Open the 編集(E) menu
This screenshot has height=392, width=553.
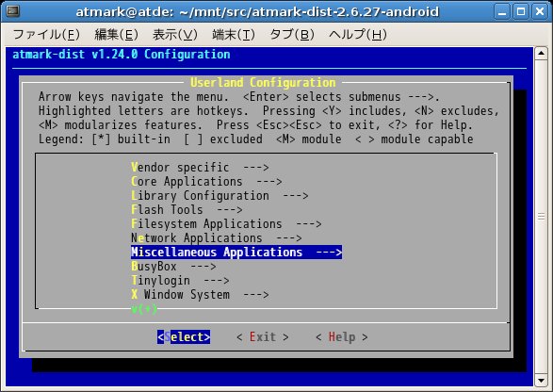point(117,35)
